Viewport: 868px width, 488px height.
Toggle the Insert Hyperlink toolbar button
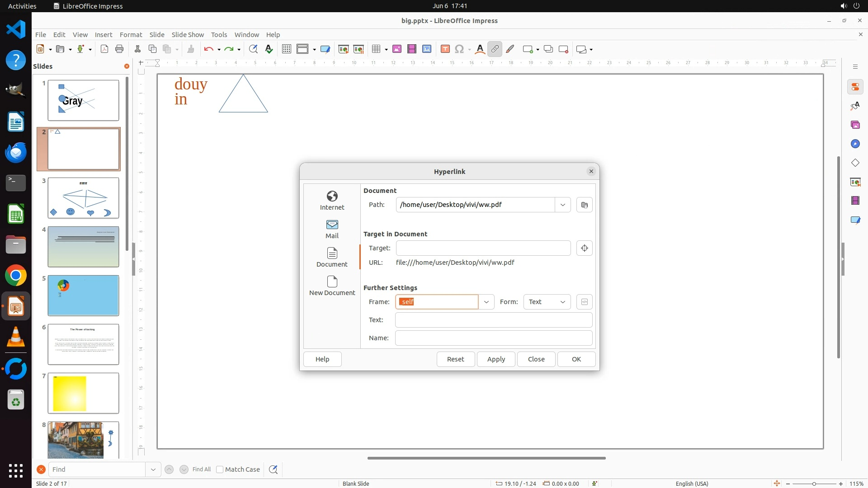click(x=495, y=49)
